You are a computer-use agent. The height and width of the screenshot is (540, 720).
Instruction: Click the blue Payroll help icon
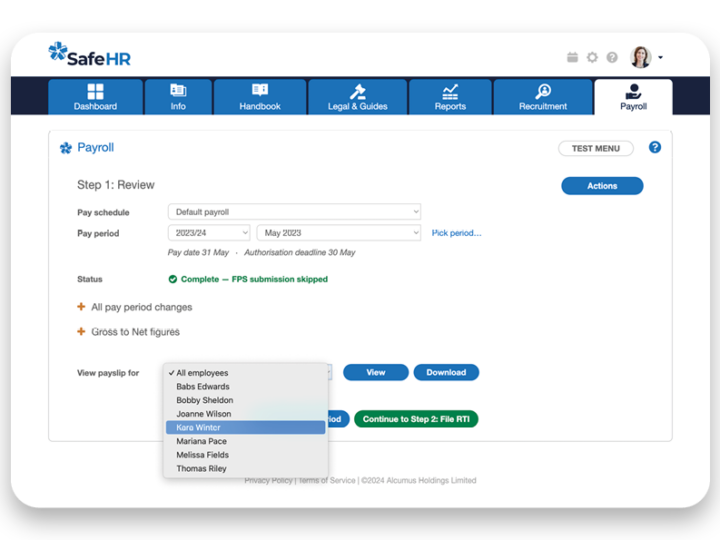655,147
